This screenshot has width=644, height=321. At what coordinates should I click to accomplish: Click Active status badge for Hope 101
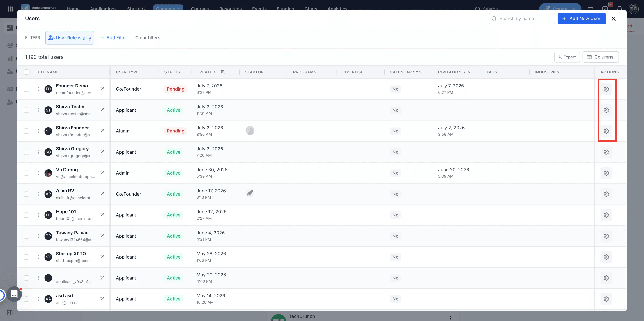tap(174, 215)
